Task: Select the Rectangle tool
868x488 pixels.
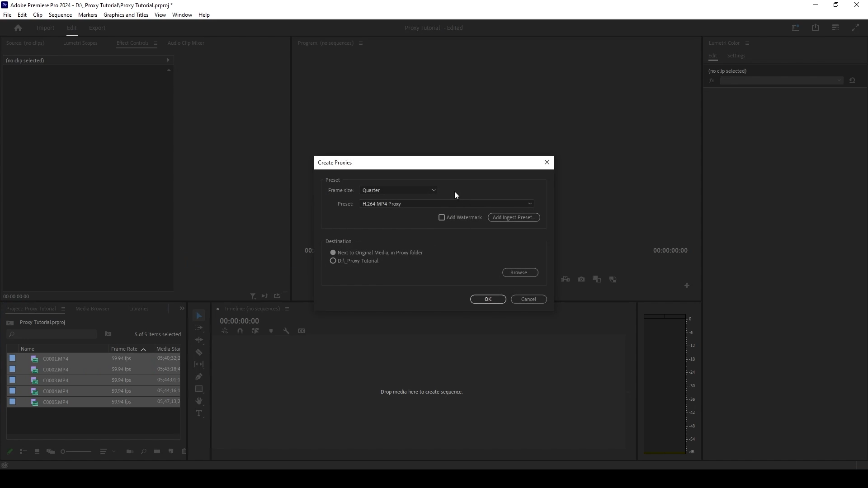Action: click(199, 389)
